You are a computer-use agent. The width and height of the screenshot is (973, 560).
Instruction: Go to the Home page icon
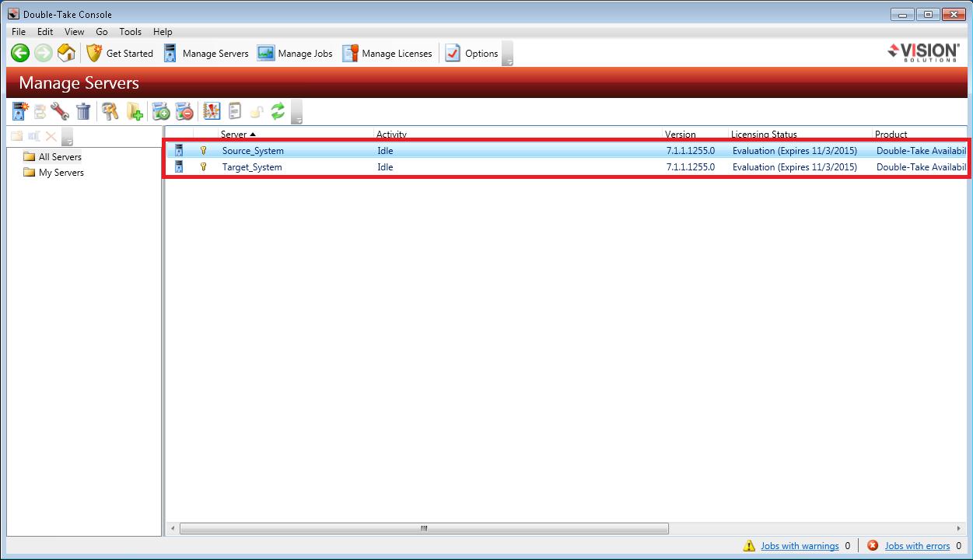[x=67, y=53]
